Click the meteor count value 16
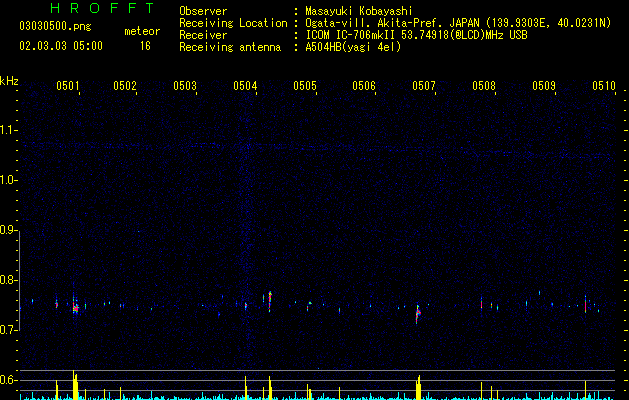The height and width of the screenshot is (400, 629). [x=145, y=46]
